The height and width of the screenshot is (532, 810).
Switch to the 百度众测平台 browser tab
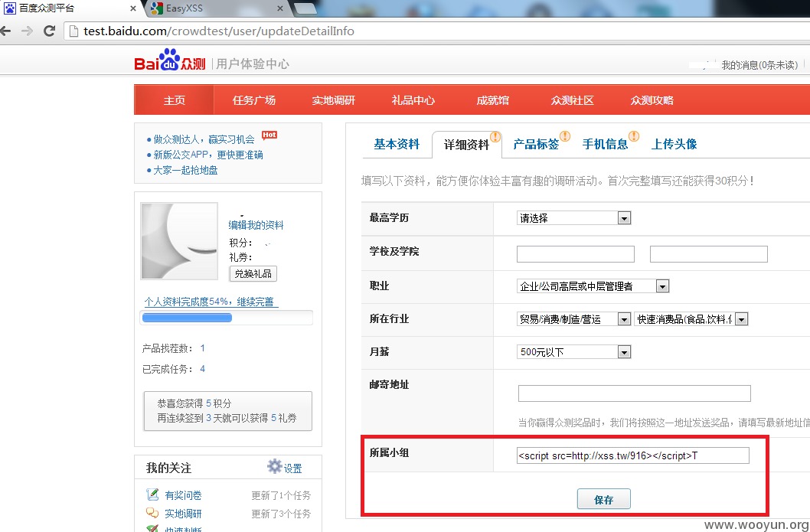pyautogui.click(x=70, y=8)
